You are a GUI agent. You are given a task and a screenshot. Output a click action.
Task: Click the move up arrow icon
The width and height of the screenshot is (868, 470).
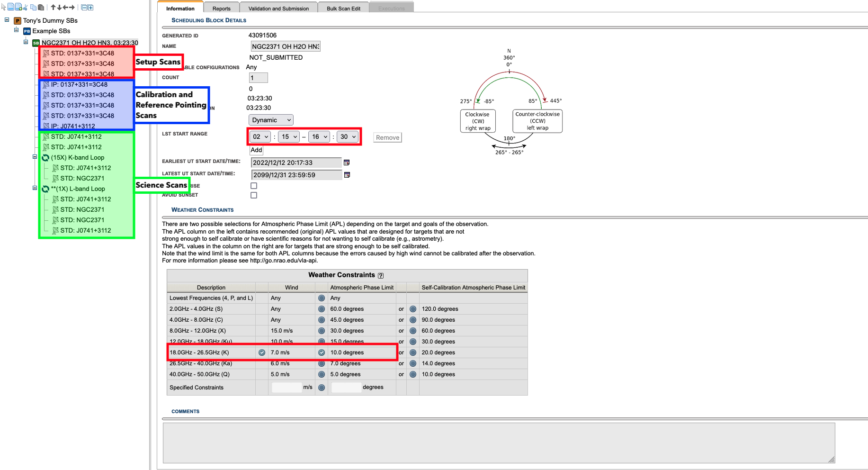pyautogui.click(x=54, y=7)
